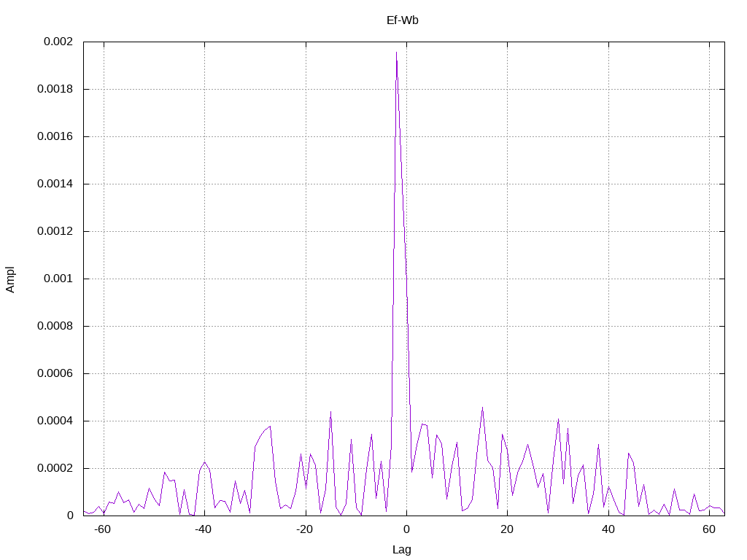This screenshot has height=560, width=747.
Task: Click the x-axis tick 40
Action: pyautogui.click(x=608, y=529)
